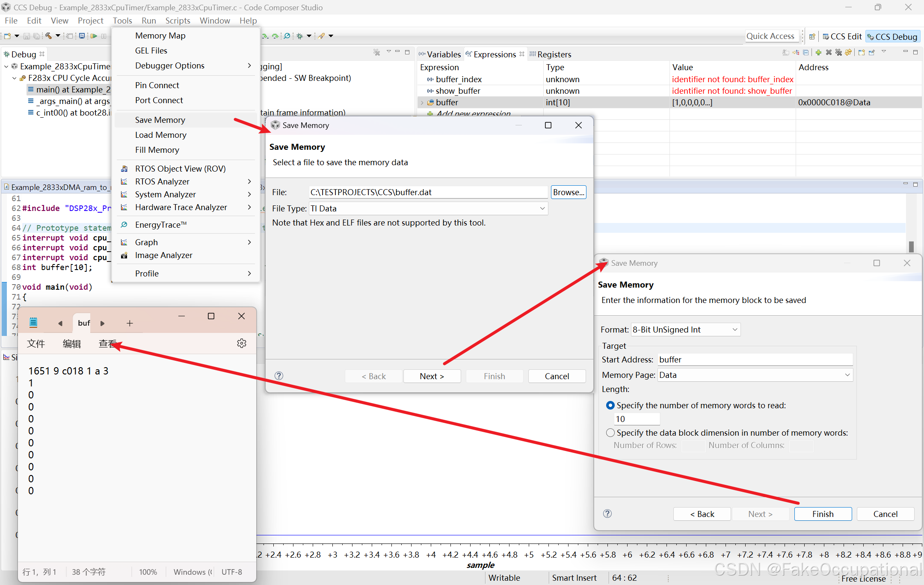The image size is (924, 585).
Task: Select 'data block dimension' radio option
Action: (x=610, y=433)
